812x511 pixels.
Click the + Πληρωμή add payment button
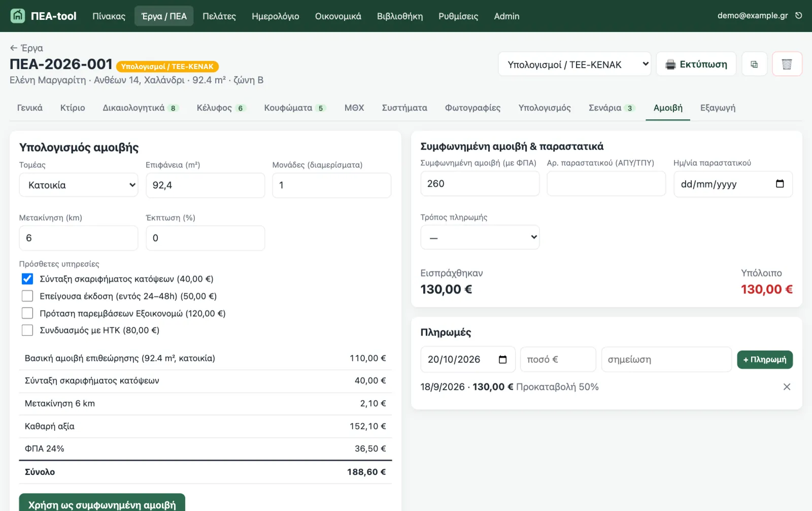pyautogui.click(x=765, y=360)
